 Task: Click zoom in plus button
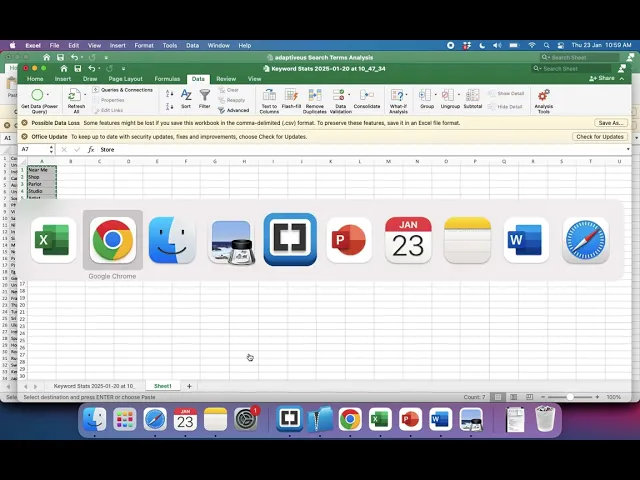597,397
